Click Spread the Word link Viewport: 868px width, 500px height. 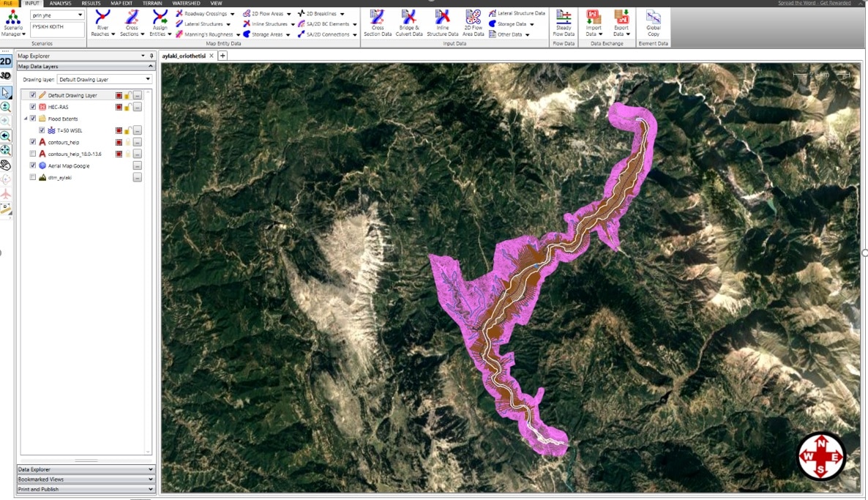(x=815, y=4)
